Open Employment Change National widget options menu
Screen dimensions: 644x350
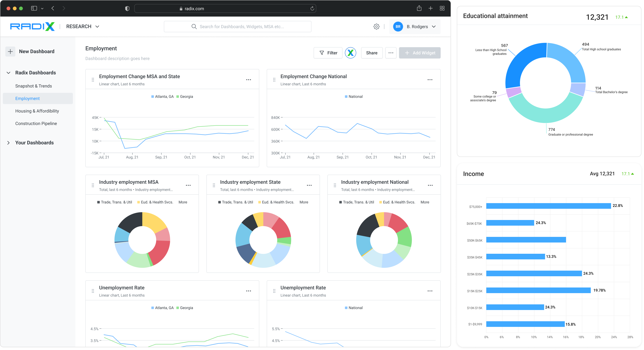coord(430,80)
